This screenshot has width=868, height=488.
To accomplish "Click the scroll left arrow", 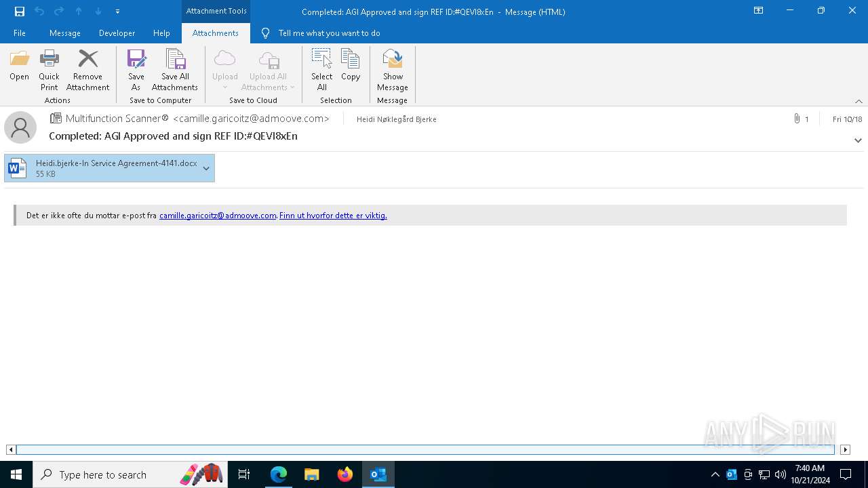I will pyautogui.click(x=11, y=449).
